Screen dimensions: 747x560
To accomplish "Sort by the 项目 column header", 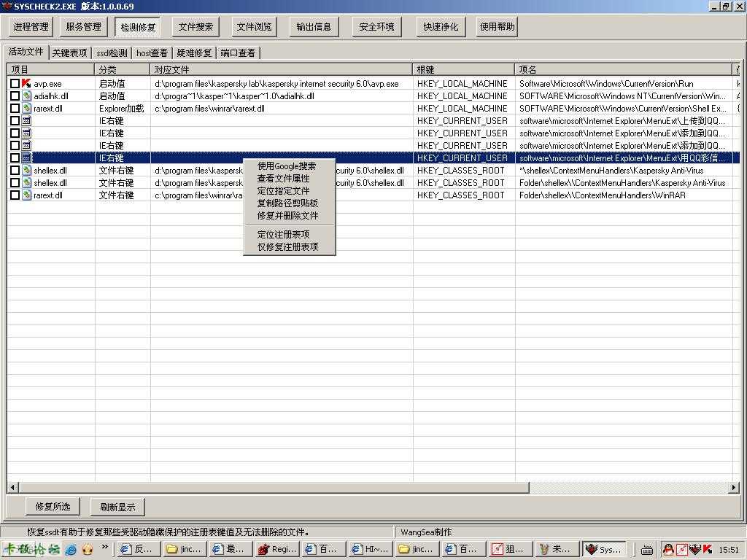I will [51, 69].
